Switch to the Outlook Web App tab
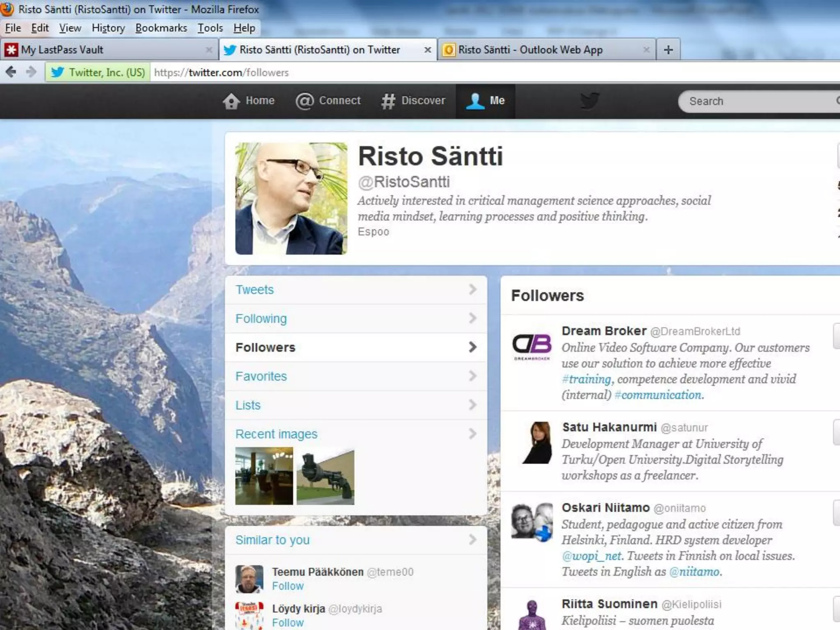840x630 pixels. (547, 50)
